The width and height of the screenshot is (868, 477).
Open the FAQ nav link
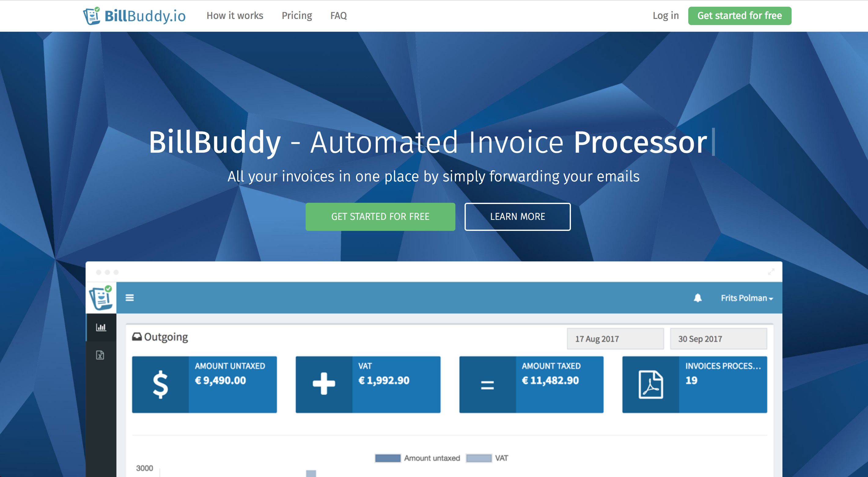(x=338, y=16)
